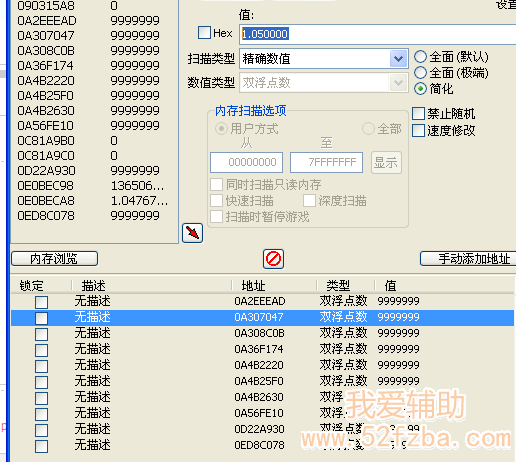Enable the Hex checkbox
The width and height of the screenshot is (516, 462).
[x=204, y=33]
